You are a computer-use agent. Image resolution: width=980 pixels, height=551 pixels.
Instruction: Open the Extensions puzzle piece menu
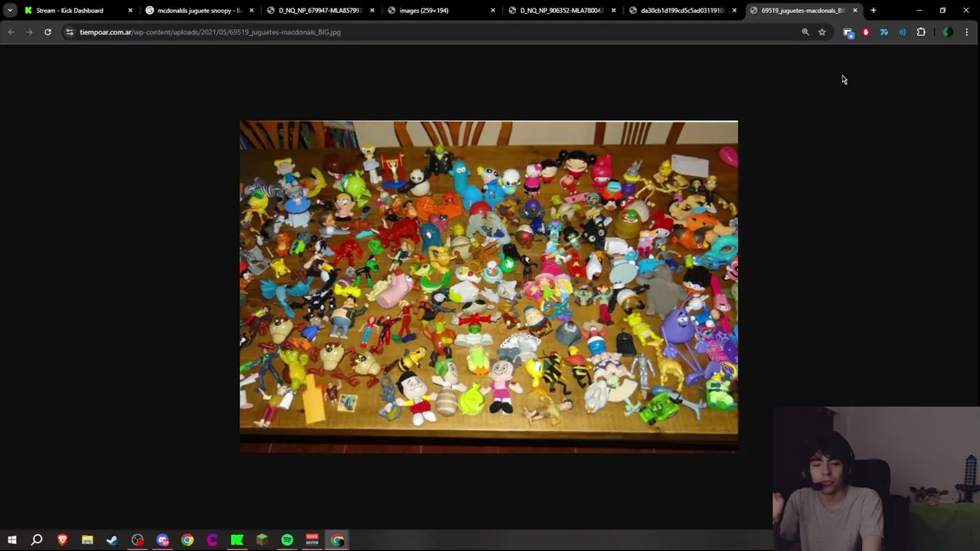[921, 32]
